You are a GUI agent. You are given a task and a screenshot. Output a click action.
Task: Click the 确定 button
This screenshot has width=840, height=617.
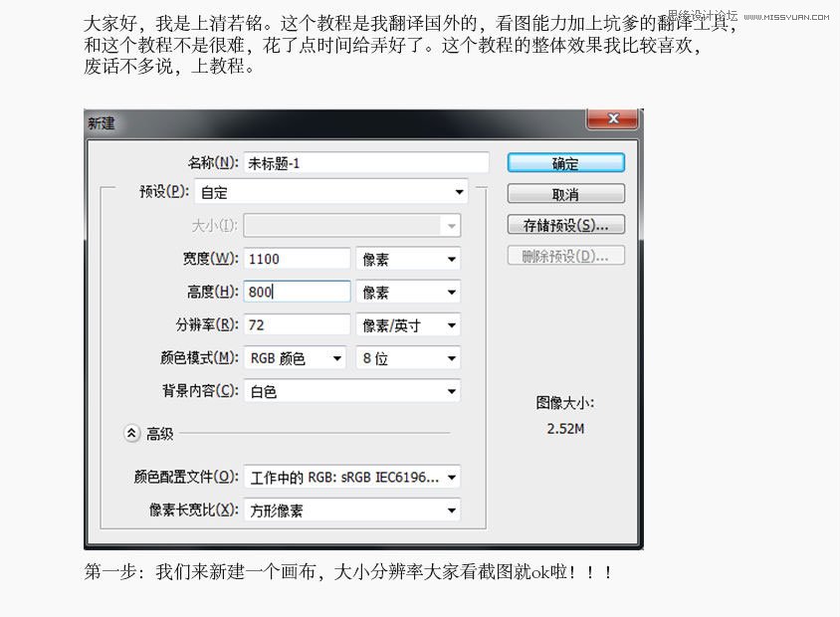565,163
